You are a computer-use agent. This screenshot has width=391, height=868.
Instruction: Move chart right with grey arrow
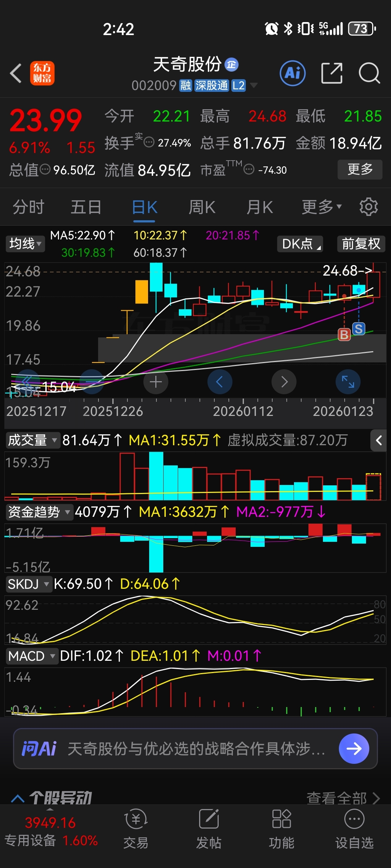tap(284, 382)
